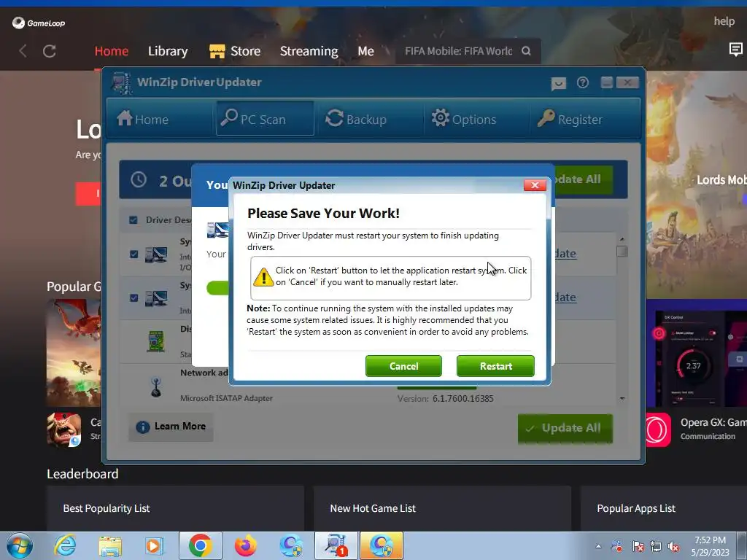747x560 pixels.
Task: Click the computer icon in the first driver row
Action: pyautogui.click(x=156, y=254)
